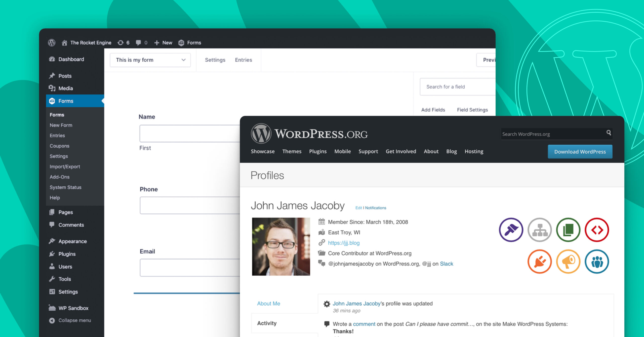Click the Plugins icon in the admin sidebar
The height and width of the screenshot is (337, 644).
click(x=52, y=254)
